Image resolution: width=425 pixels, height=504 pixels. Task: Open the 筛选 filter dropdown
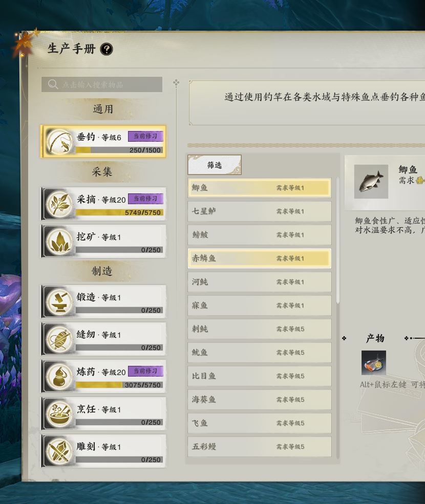(x=214, y=165)
